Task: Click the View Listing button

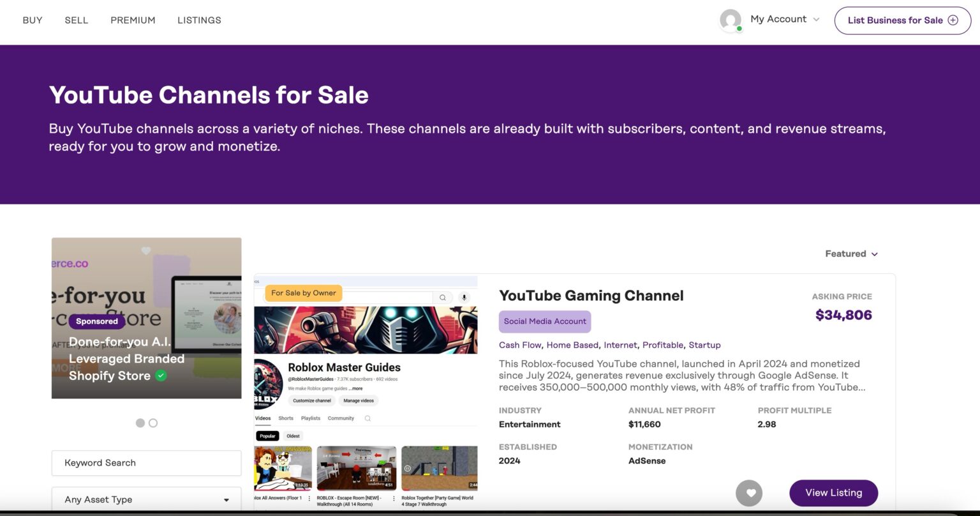Action: pos(833,493)
